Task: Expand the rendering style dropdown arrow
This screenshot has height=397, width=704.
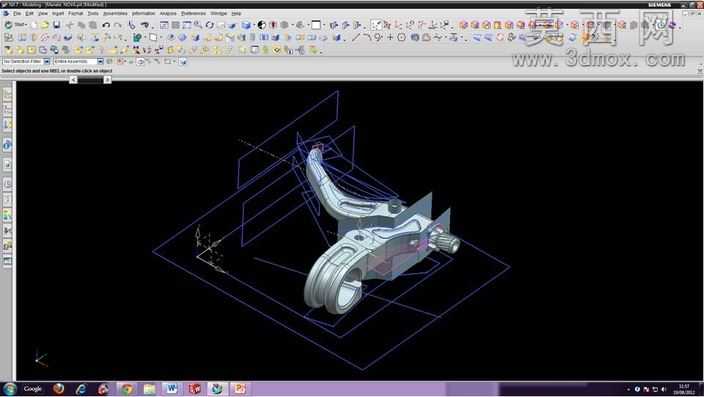Action: [253, 25]
